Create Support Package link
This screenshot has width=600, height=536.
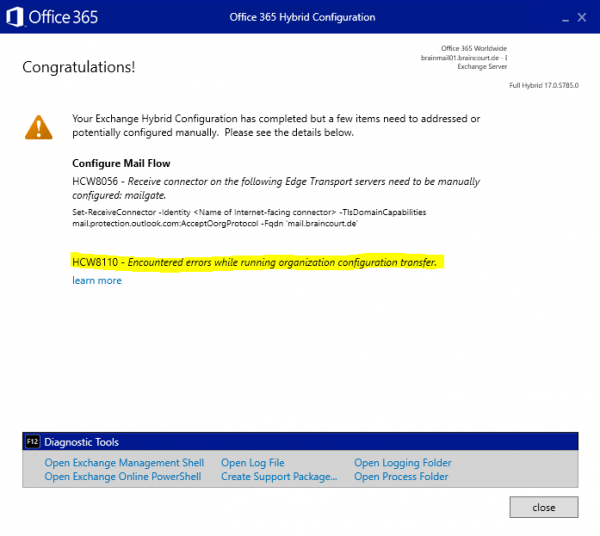(x=279, y=477)
